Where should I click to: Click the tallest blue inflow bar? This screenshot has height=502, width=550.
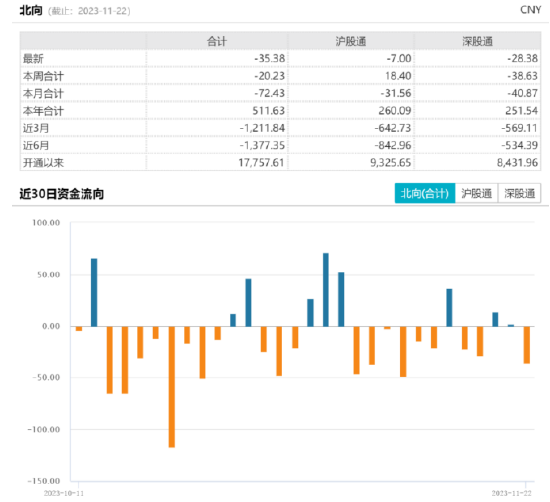tap(326, 290)
